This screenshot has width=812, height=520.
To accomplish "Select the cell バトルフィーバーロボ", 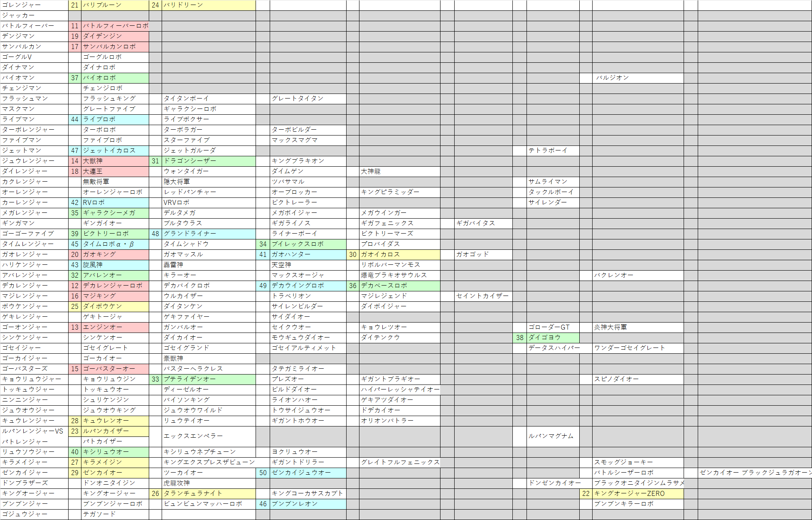I will (115, 26).
